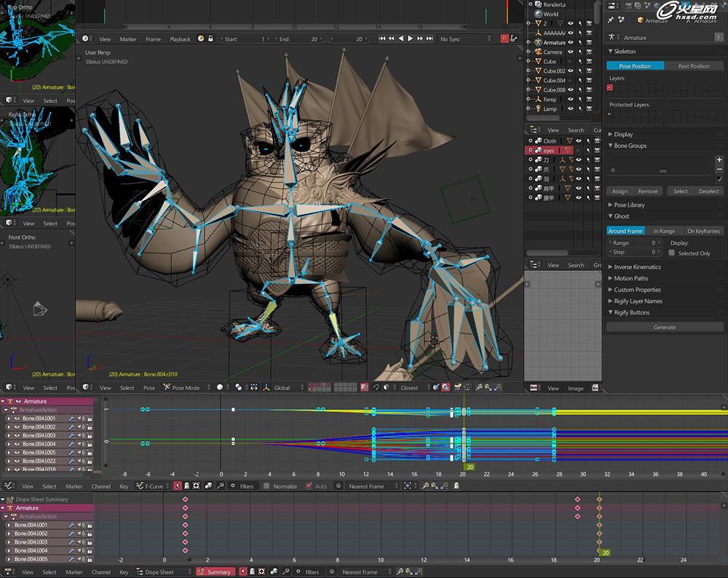
Task: Click the Assign bone group button
Action: click(620, 191)
